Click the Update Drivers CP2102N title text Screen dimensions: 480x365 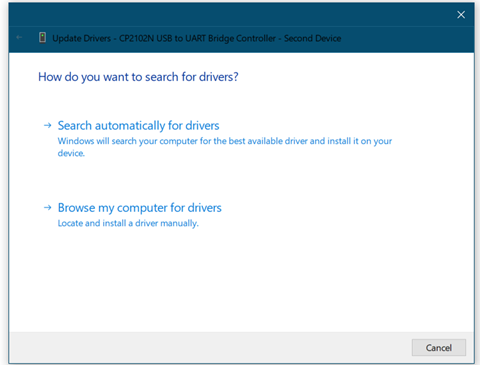click(x=197, y=38)
